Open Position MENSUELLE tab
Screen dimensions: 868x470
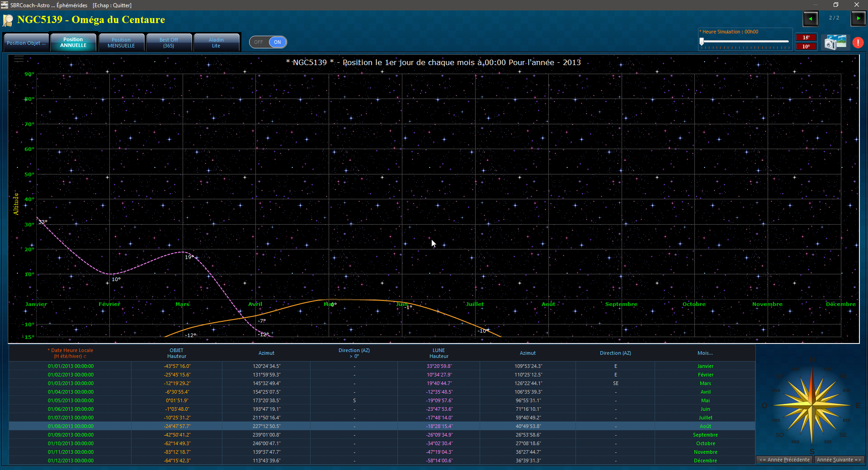[121, 43]
